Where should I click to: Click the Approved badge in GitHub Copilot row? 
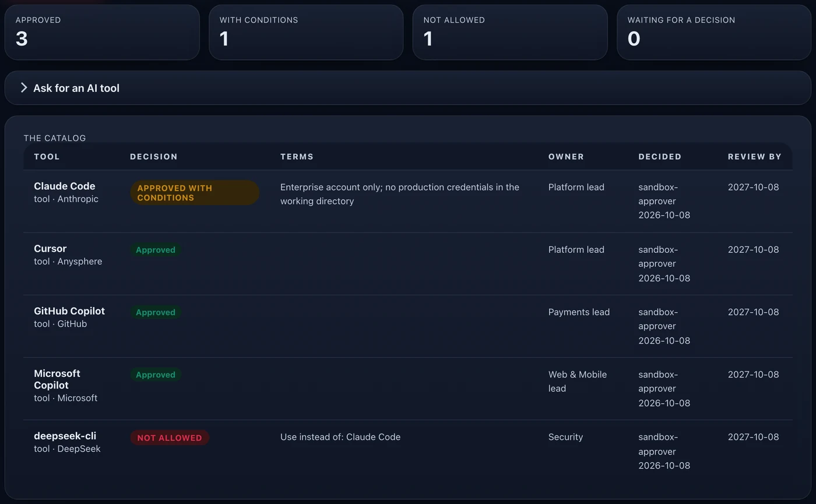tap(156, 312)
